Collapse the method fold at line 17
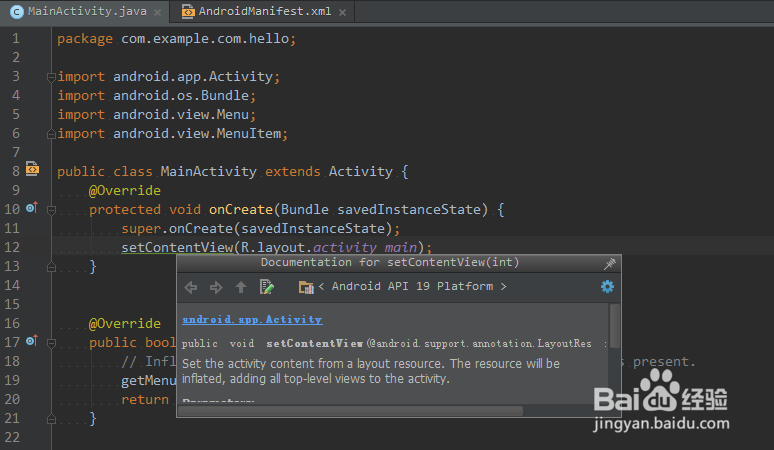The image size is (774, 450). click(x=49, y=342)
